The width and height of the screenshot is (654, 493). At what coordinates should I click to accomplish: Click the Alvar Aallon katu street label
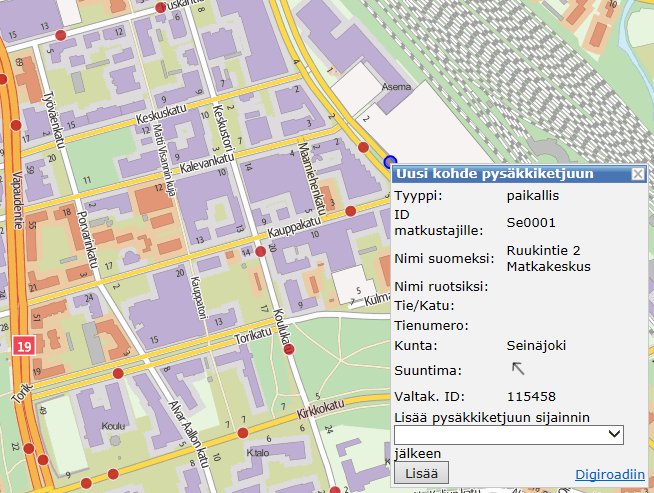pos(188,434)
